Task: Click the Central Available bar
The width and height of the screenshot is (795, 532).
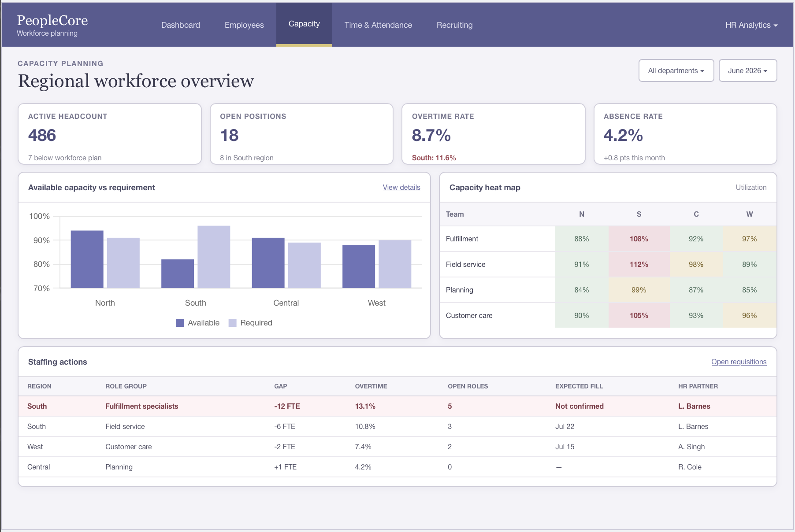Action: [268, 263]
